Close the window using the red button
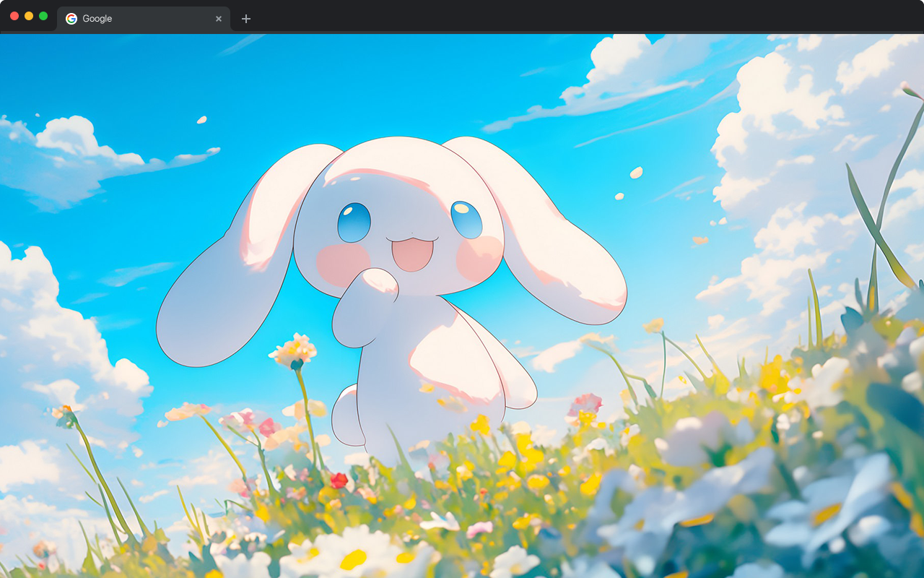This screenshot has height=578, width=924. coord(14,16)
